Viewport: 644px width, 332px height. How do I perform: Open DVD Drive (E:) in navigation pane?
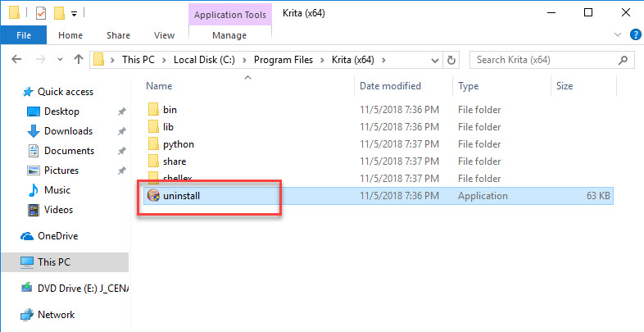pos(83,289)
